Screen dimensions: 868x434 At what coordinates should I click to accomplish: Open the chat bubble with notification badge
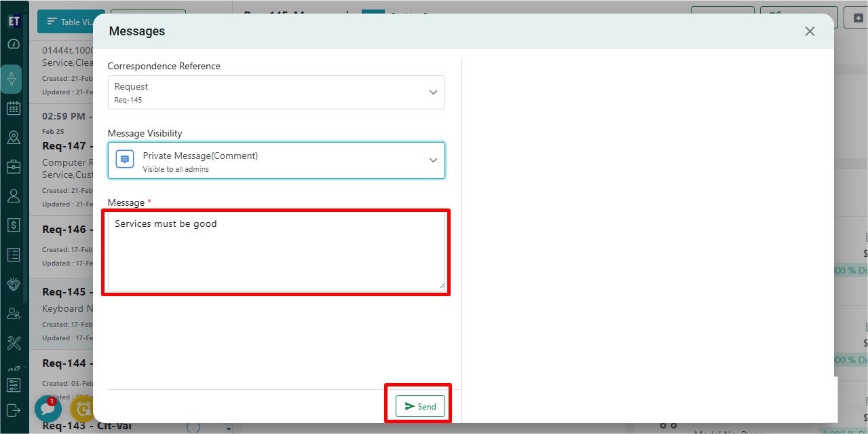[48, 409]
